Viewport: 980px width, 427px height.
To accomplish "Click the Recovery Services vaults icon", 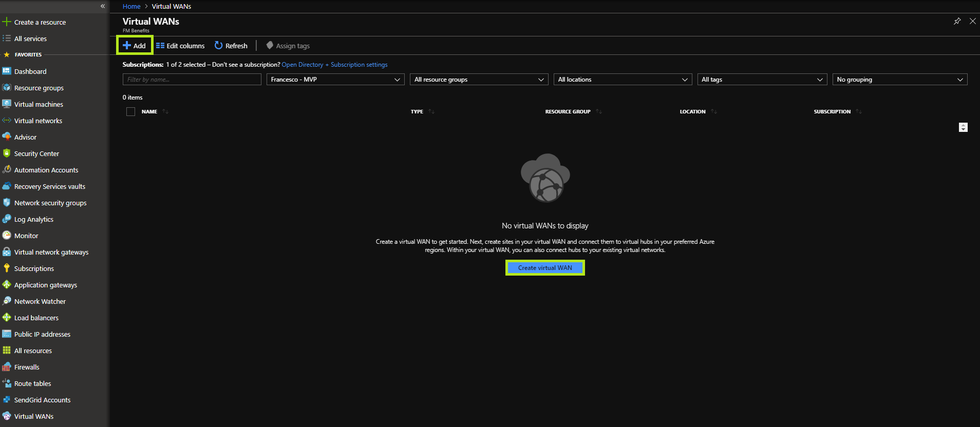I will click(7, 186).
